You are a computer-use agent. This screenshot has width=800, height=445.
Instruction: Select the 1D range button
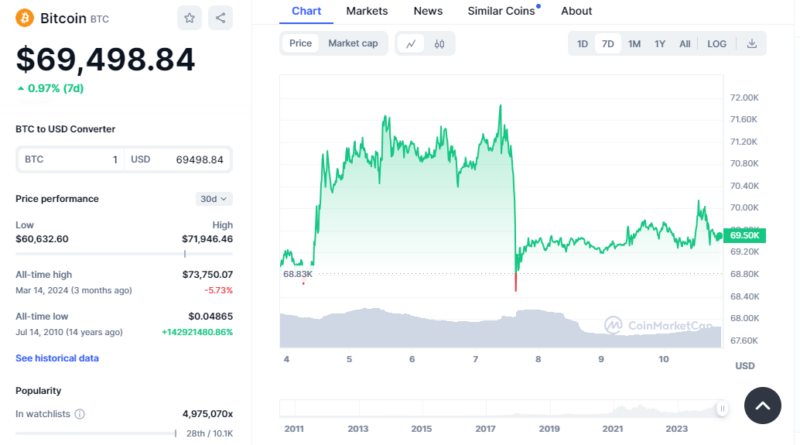(582, 43)
